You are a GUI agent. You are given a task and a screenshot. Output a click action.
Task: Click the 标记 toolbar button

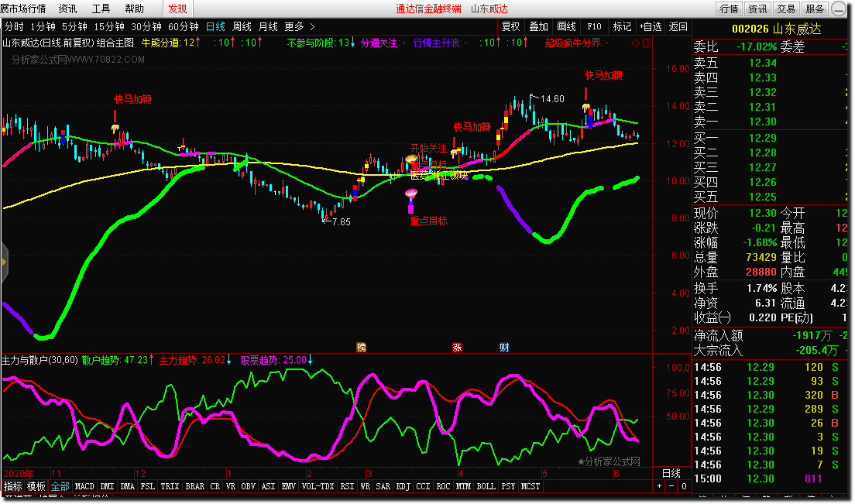pos(622,26)
